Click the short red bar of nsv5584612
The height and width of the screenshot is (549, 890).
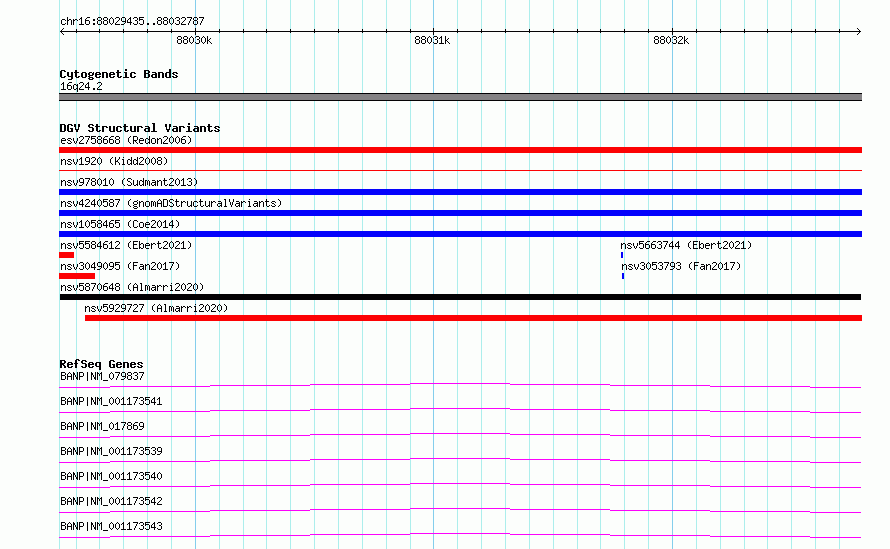pos(66,255)
